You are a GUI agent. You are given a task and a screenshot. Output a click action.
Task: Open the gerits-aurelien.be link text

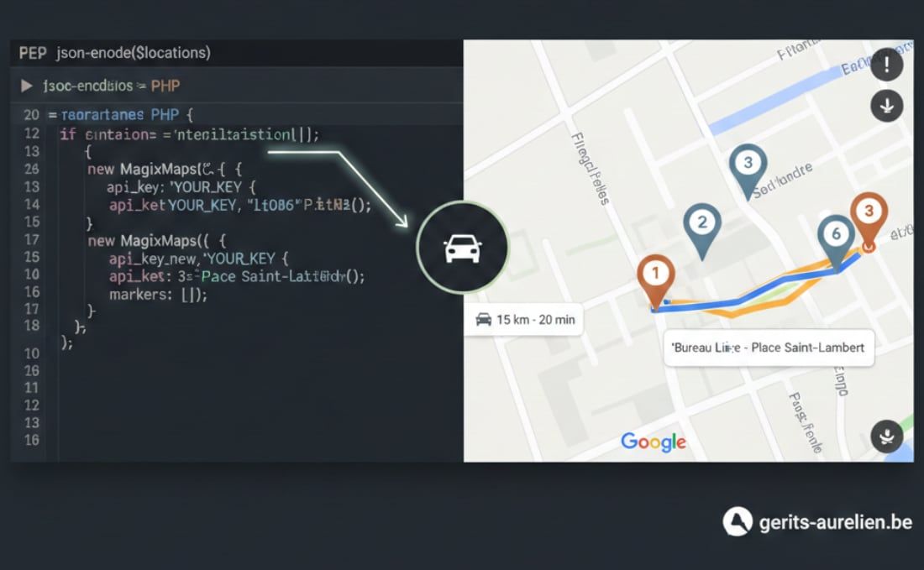[x=835, y=522]
